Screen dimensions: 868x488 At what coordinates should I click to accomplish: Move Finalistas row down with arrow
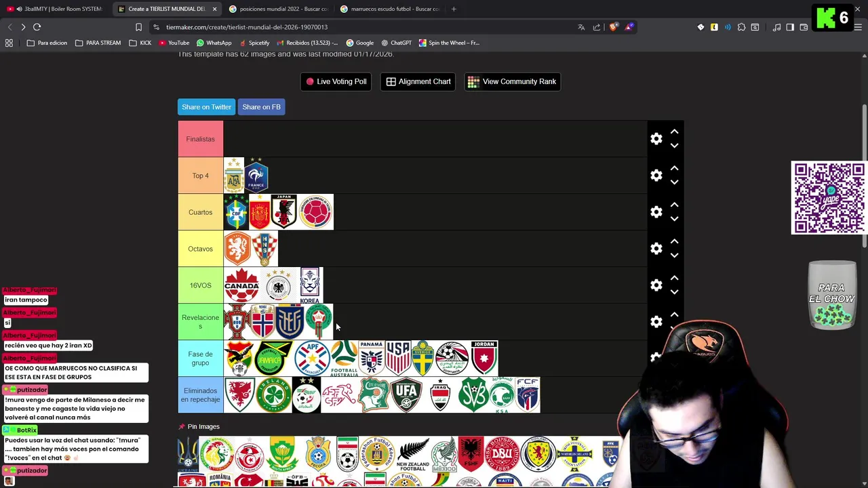coord(674,146)
